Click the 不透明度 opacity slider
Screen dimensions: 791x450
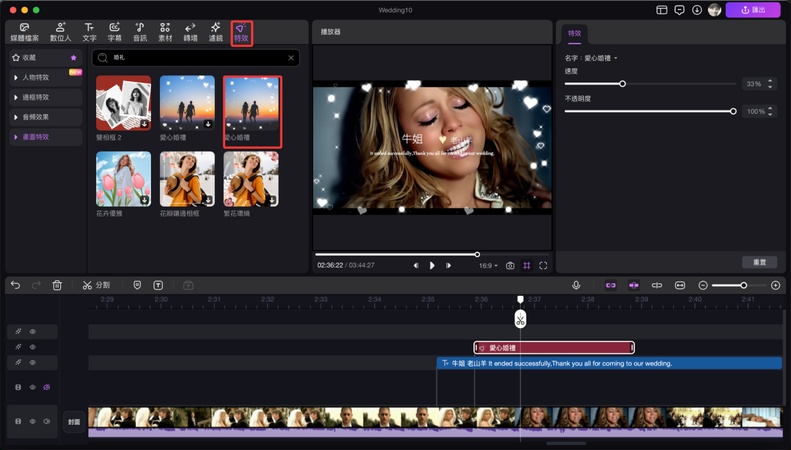[652, 111]
